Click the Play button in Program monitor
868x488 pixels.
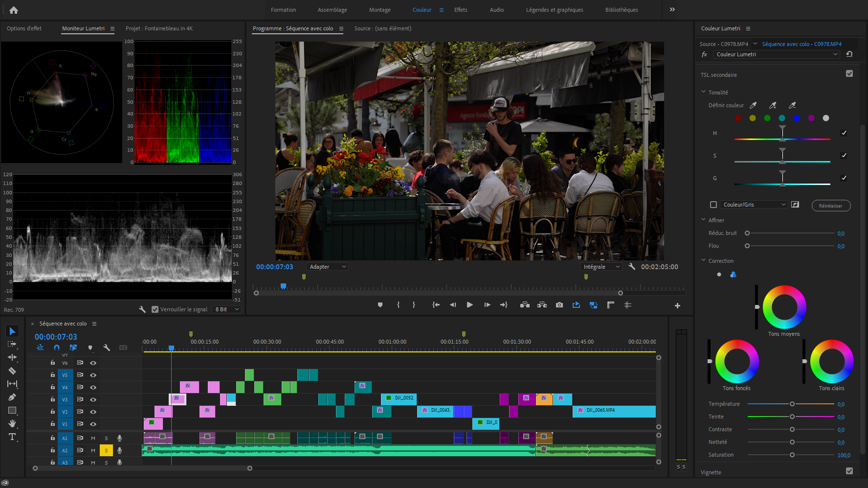tap(469, 305)
